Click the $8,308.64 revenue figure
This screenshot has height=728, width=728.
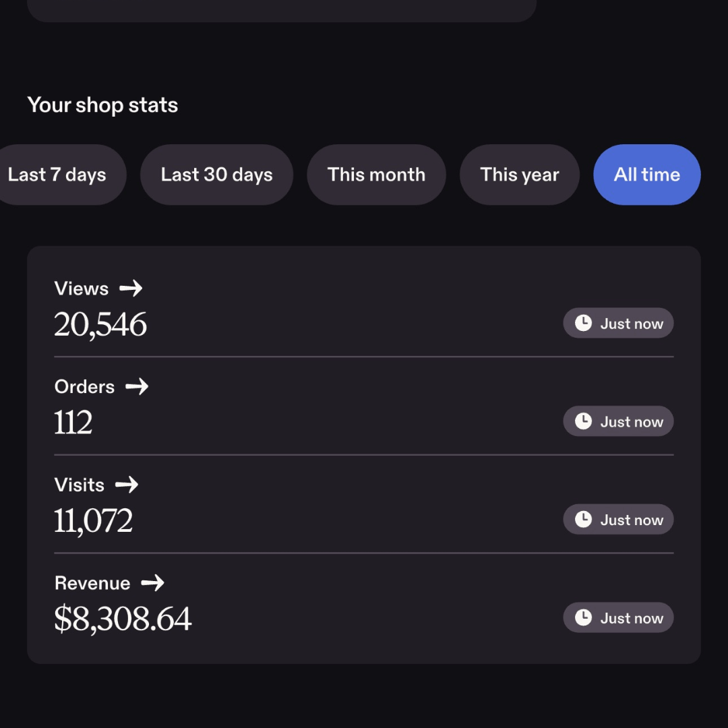(x=123, y=619)
